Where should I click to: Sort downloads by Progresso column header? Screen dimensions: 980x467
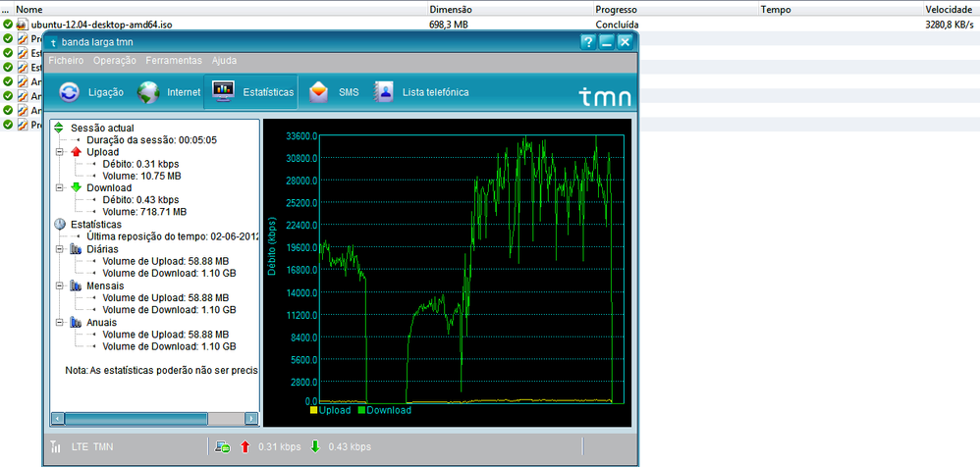click(x=675, y=10)
